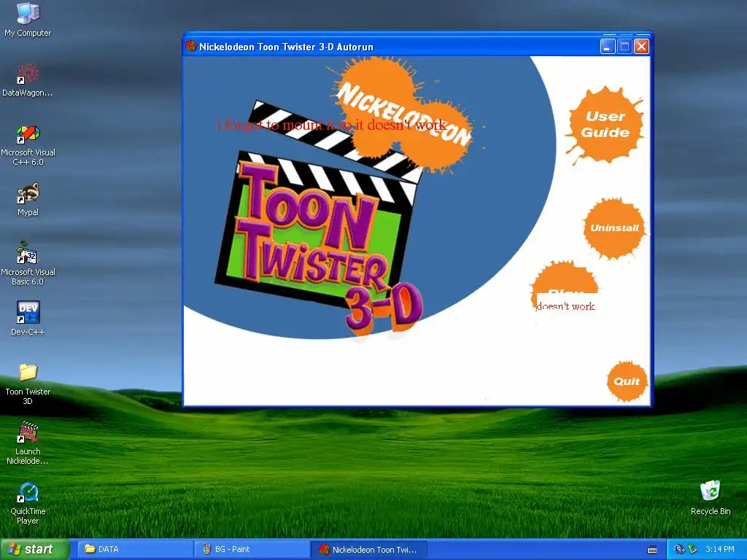Select the Toon Twister 3D folder
This screenshot has width=747, height=560.
click(28, 384)
